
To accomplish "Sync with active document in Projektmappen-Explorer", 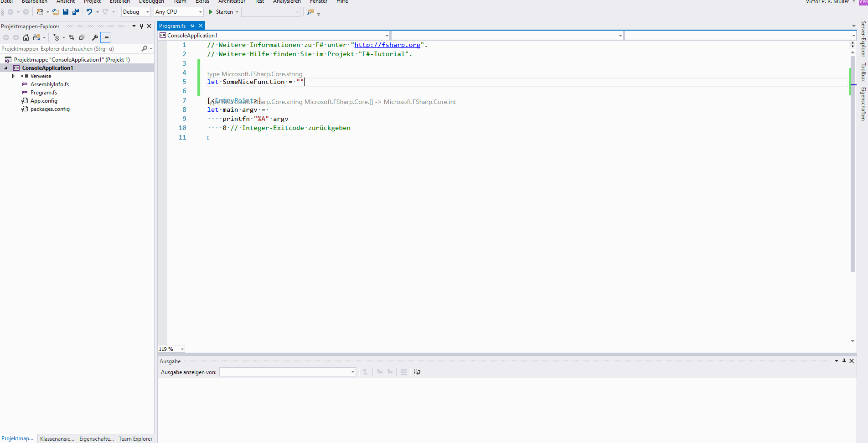I will tap(72, 37).
